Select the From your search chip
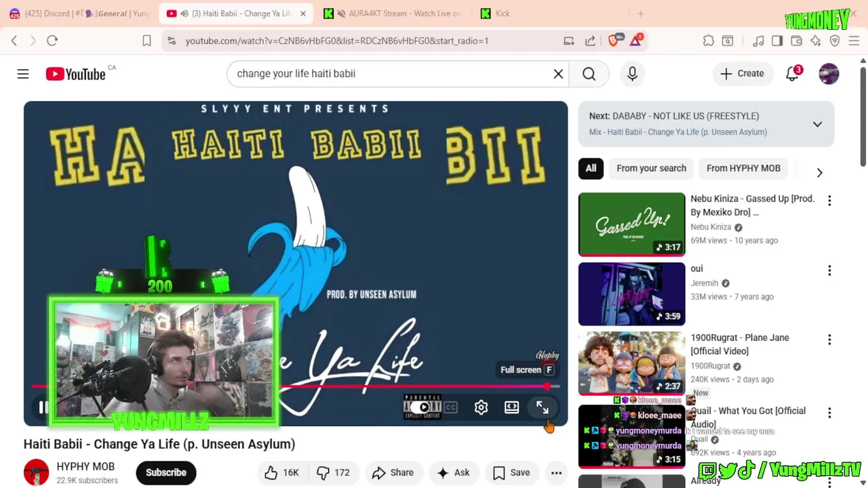Viewport: 868px width, 488px height. [x=651, y=168]
